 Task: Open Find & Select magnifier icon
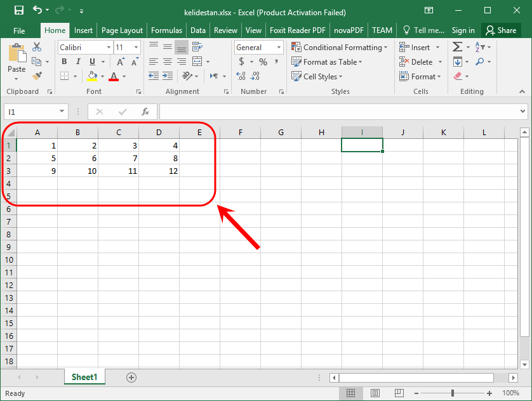coord(480,62)
